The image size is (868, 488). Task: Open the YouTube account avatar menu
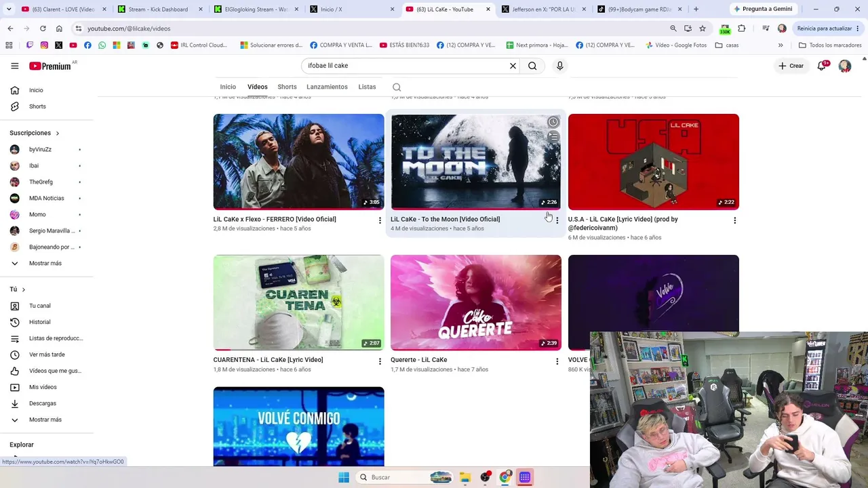coord(845,66)
